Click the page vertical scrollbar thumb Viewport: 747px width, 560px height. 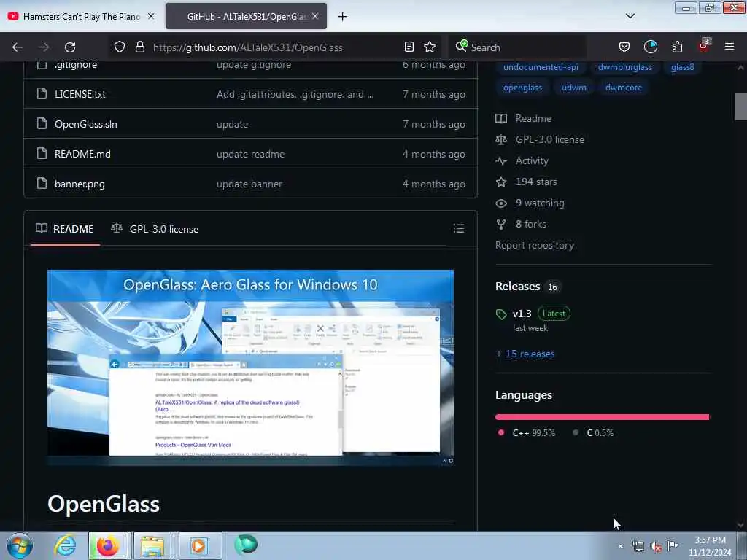pyautogui.click(x=740, y=106)
